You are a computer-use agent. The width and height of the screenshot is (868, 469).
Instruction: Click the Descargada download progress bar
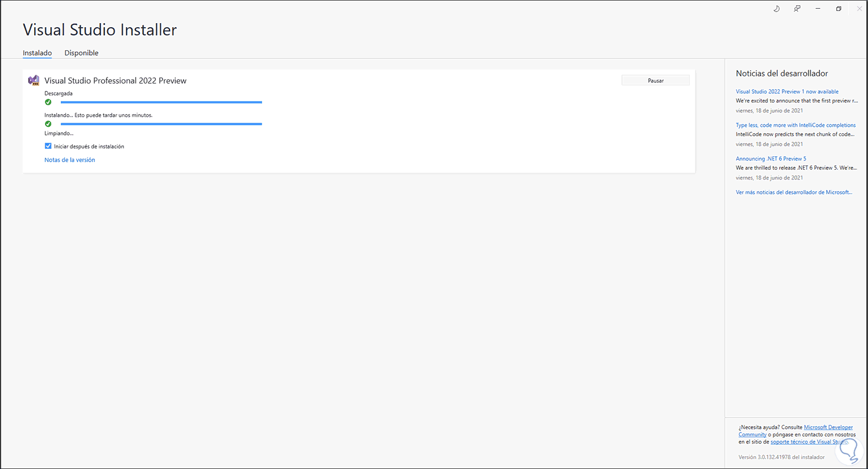pos(161,102)
